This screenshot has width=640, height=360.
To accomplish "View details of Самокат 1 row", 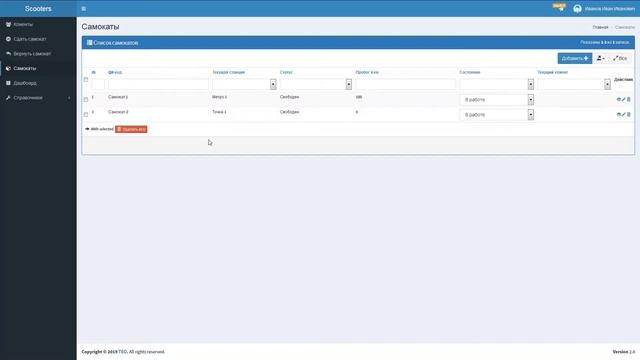I will tap(618, 100).
